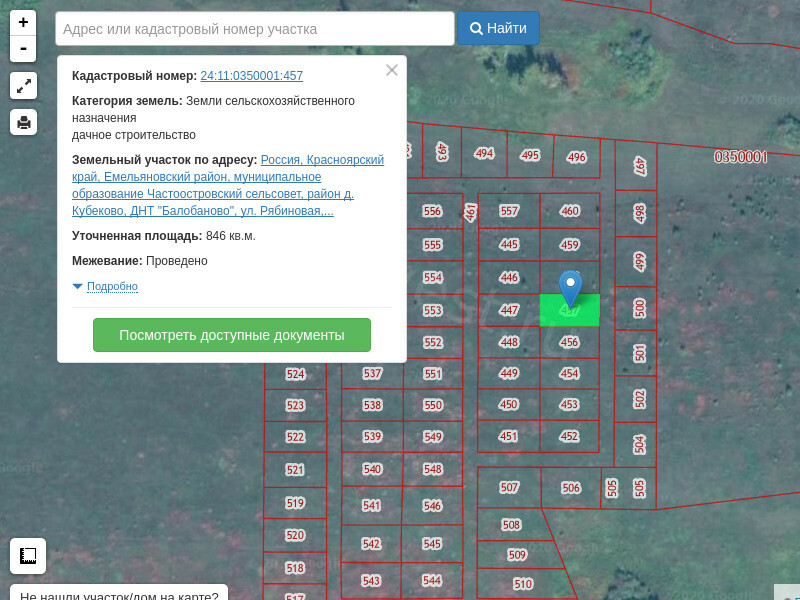Click the blue map pin marker
This screenshot has width=800, height=600.
click(570, 287)
